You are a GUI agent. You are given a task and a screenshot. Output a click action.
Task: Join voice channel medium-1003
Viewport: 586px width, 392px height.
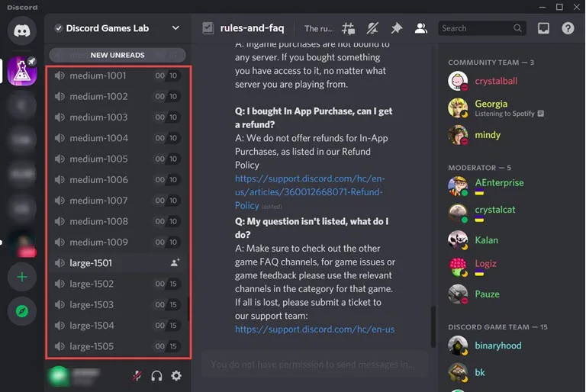point(118,117)
